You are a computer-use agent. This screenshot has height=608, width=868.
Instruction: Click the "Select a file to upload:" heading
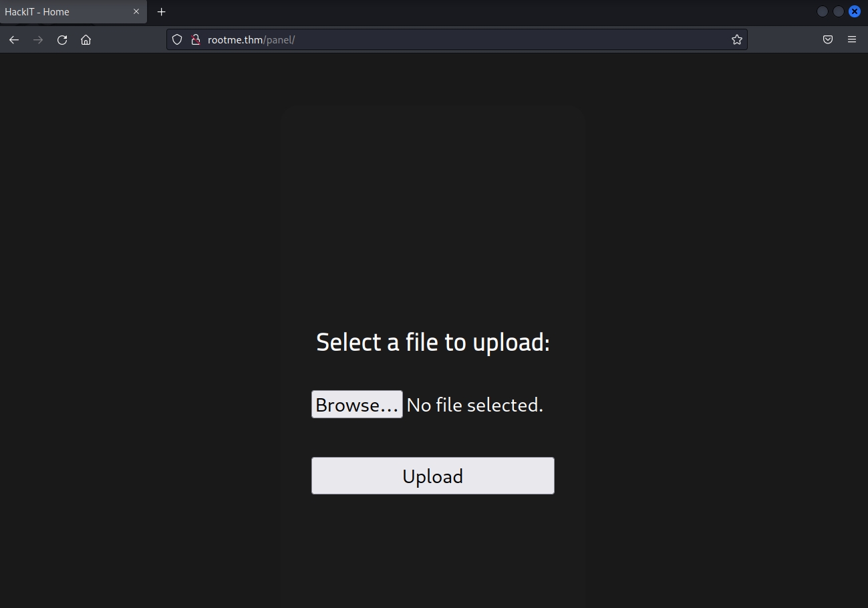(x=433, y=342)
